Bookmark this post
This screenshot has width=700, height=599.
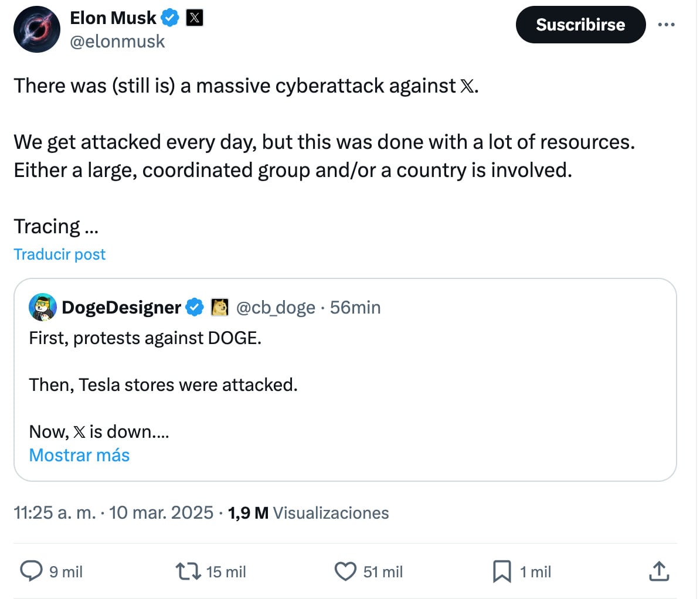502,571
